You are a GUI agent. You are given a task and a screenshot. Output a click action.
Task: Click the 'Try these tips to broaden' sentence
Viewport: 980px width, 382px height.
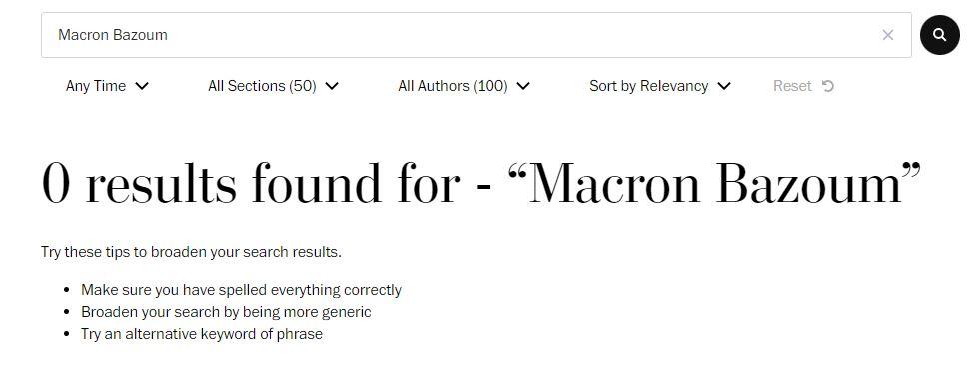click(x=191, y=252)
